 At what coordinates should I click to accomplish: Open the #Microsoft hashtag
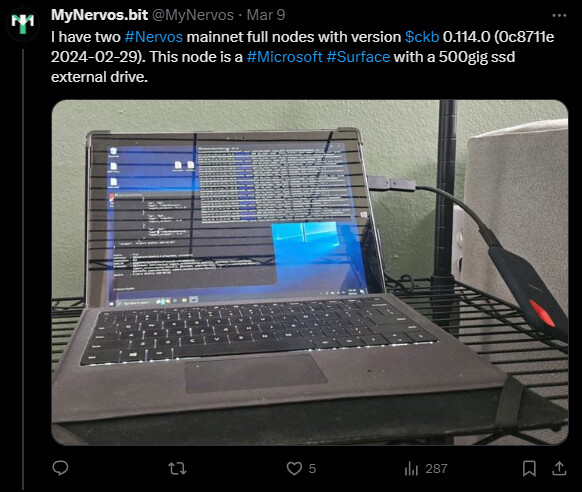(285, 57)
